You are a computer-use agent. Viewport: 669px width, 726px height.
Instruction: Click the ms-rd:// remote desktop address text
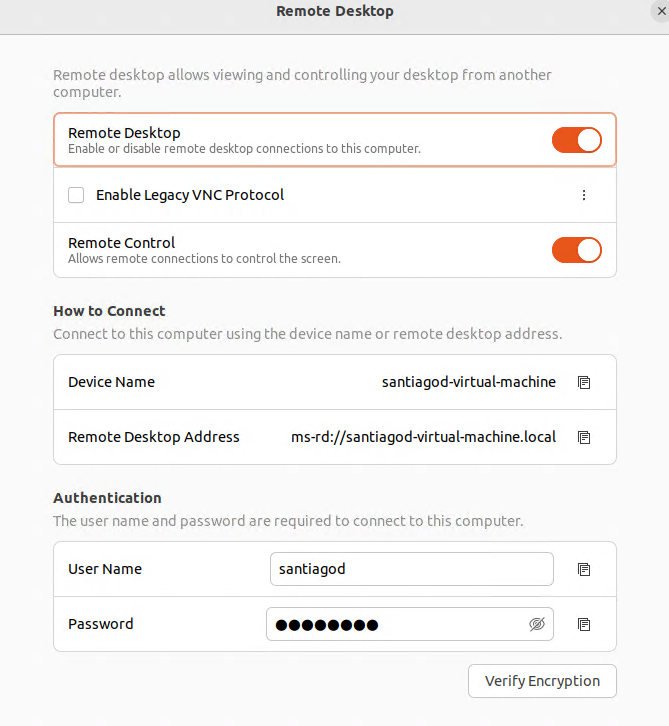424,437
